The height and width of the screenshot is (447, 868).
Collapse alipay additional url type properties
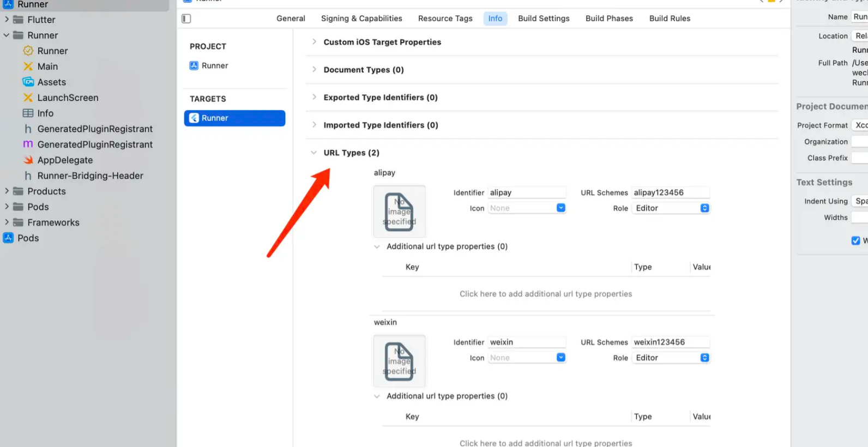(x=377, y=246)
